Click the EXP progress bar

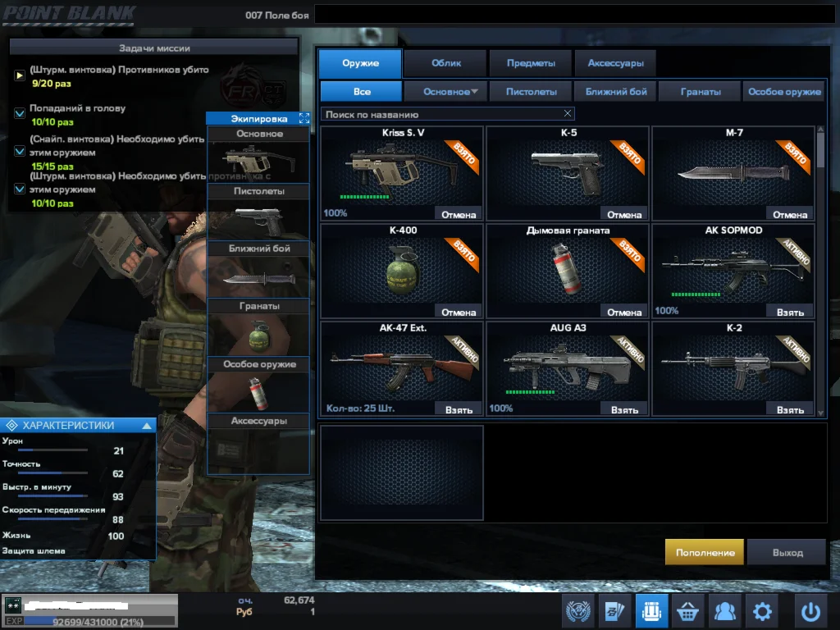[99, 622]
